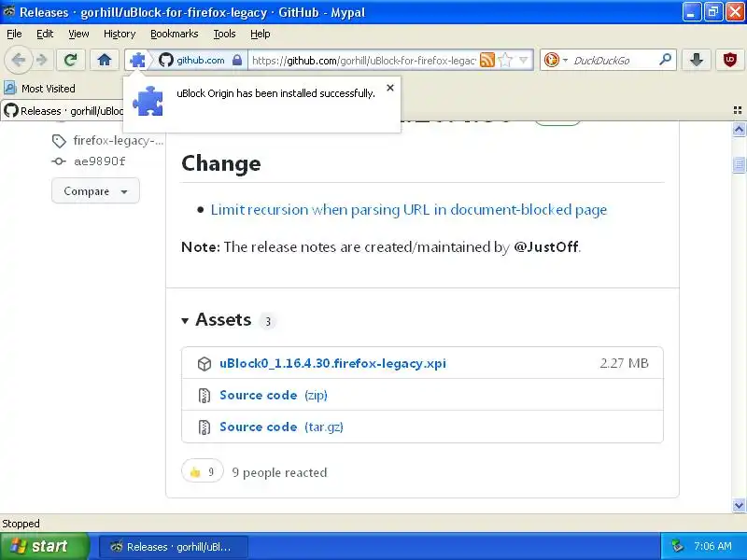Open the Edit menu

coord(45,34)
